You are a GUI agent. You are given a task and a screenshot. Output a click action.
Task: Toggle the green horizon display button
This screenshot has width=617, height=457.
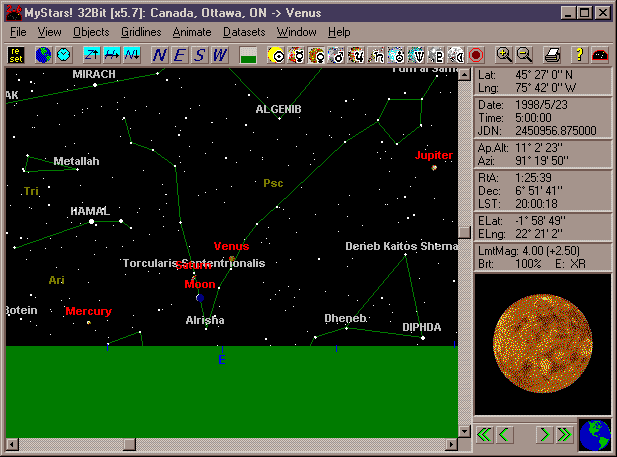click(x=248, y=54)
